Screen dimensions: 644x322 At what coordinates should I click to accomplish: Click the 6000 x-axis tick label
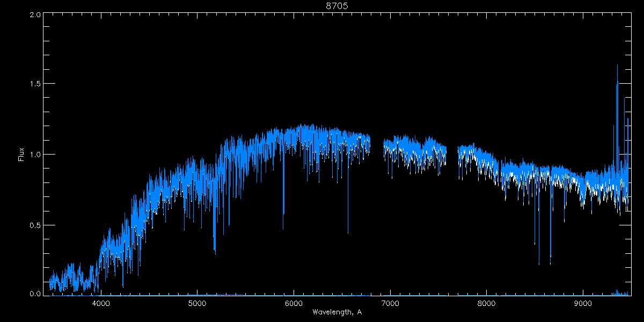point(294,303)
